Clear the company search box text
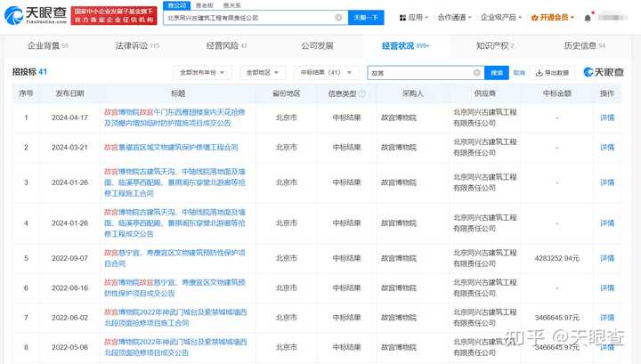Viewport: 641px width, 364px height. [338, 18]
